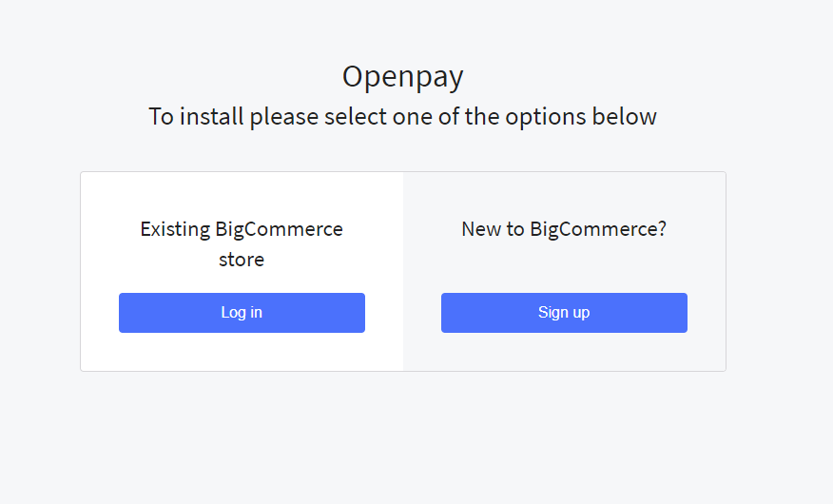Click the Log in button
Screen dimensions: 833x504
pyautogui.click(x=242, y=313)
